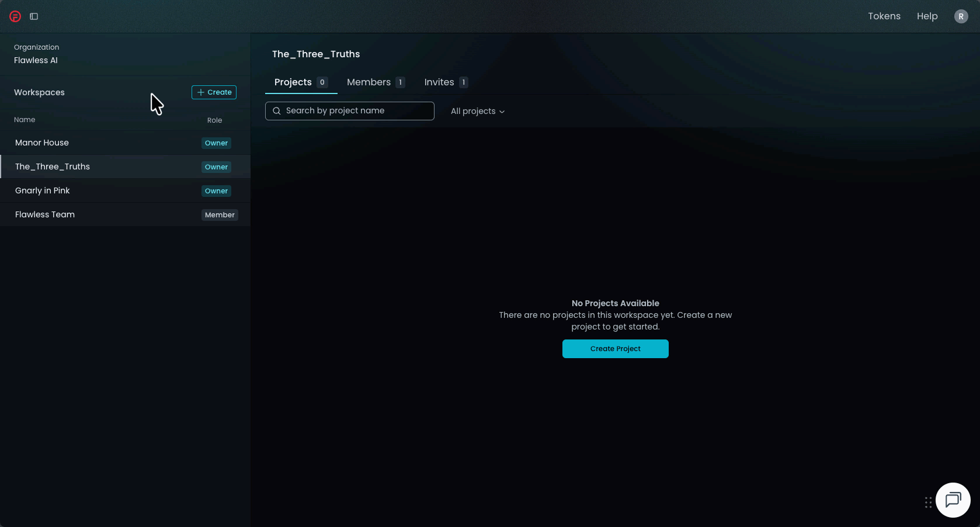This screenshot has width=980, height=527.
Task: Click the Role column header
Action: (x=214, y=120)
